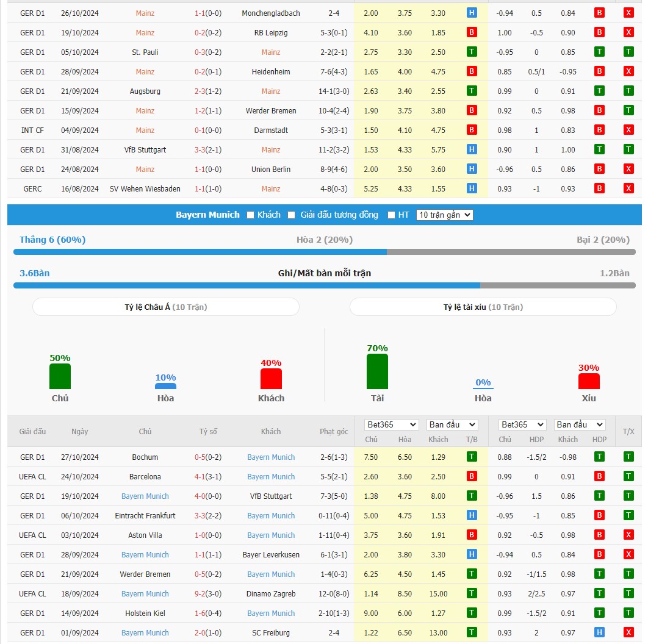Click the INT CF league cell
Screen dimensions: 648x644
[32, 130]
